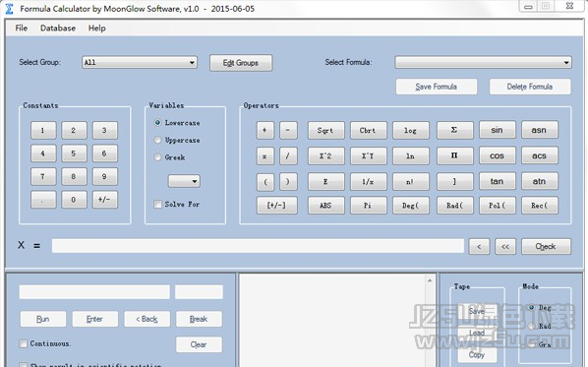The height and width of the screenshot is (367, 588).
Task: Select Deg mode radio button
Action: 531,307
